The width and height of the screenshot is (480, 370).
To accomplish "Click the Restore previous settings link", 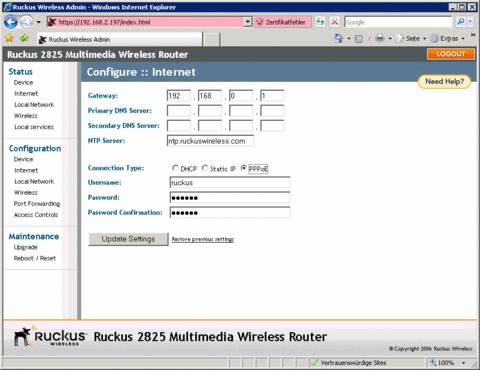I will pyautogui.click(x=203, y=239).
